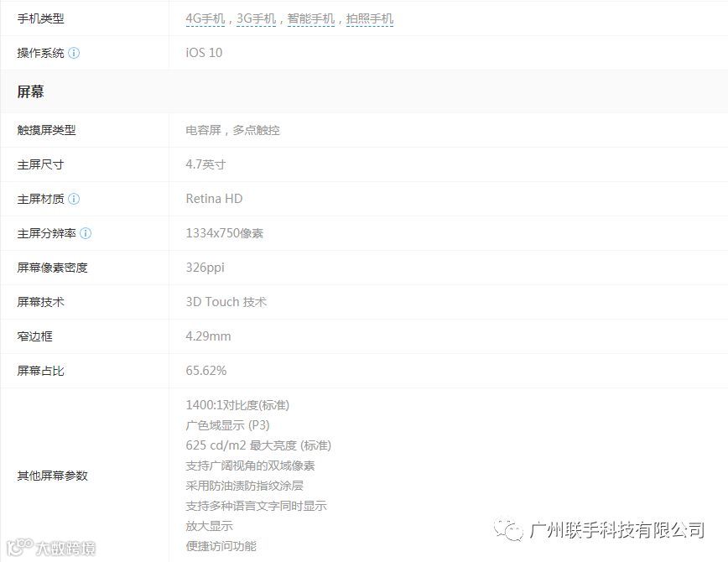The image size is (728, 562).
Task: Click the 屏幕 section header
Action: (x=31, y=91)
